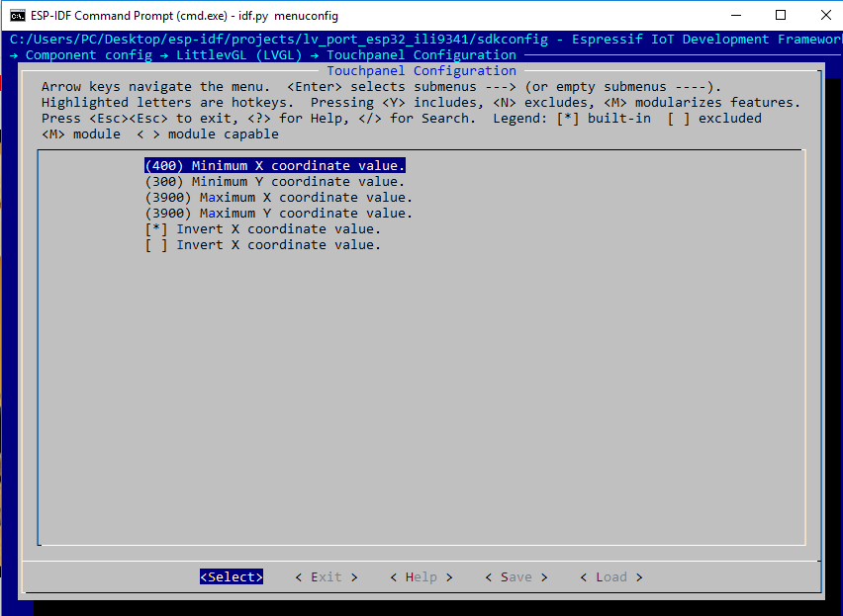Open Help from the bottom bar

coord(421,577)
